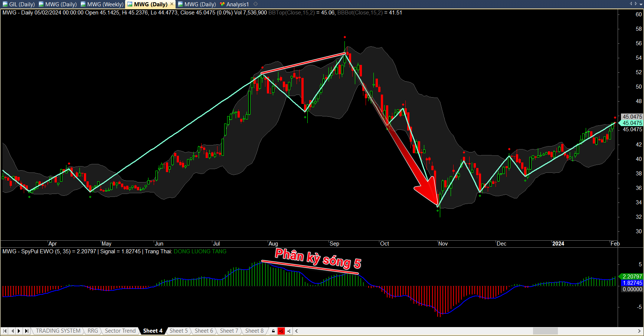This screenshot has height=336, width=644.
Task: Switch to the MWG (Weekly) tab
Action: point(102,4)
